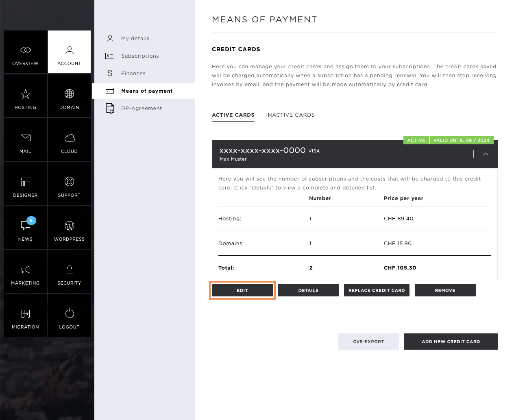Click the dollar icon beside Finances

110,73
